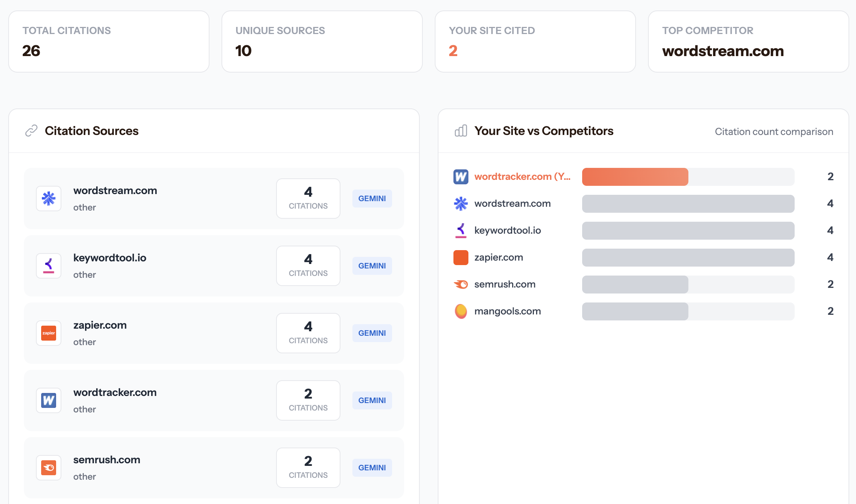Click the gray keywordtool.io comparison bar

tap(688, 231)
